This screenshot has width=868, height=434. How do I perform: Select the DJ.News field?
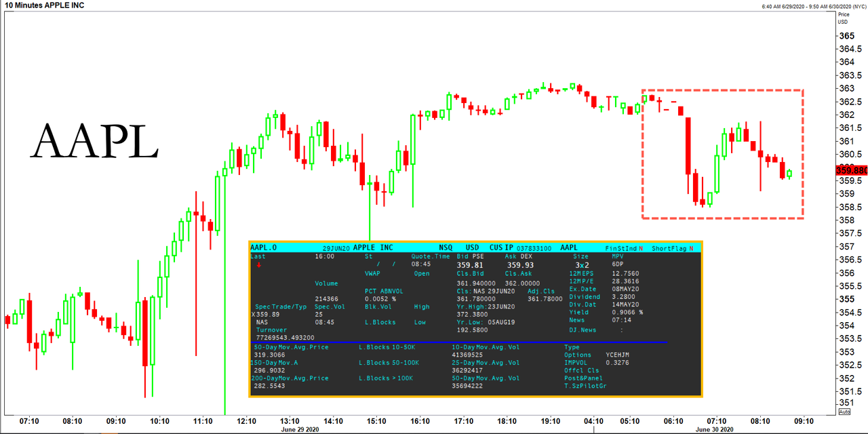[583, 330]
